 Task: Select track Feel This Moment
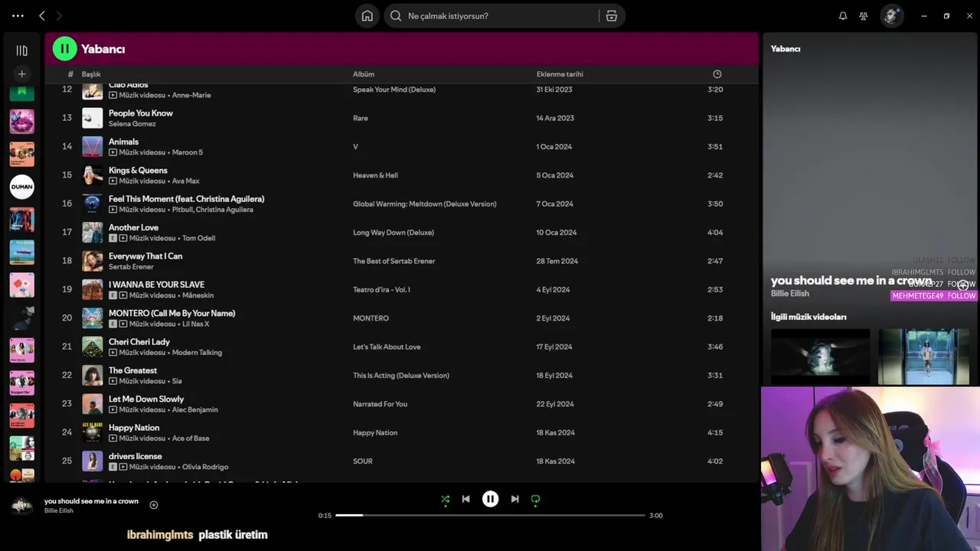coord(186,199)
